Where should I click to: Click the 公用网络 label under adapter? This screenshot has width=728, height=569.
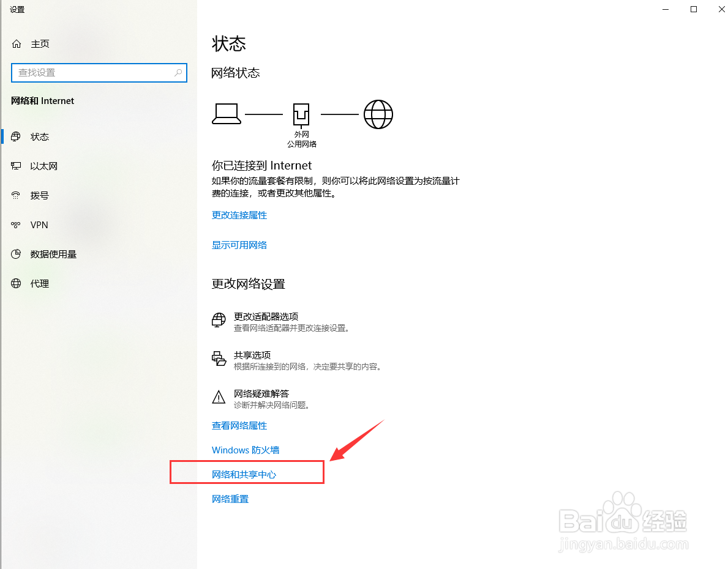(302, 144)
